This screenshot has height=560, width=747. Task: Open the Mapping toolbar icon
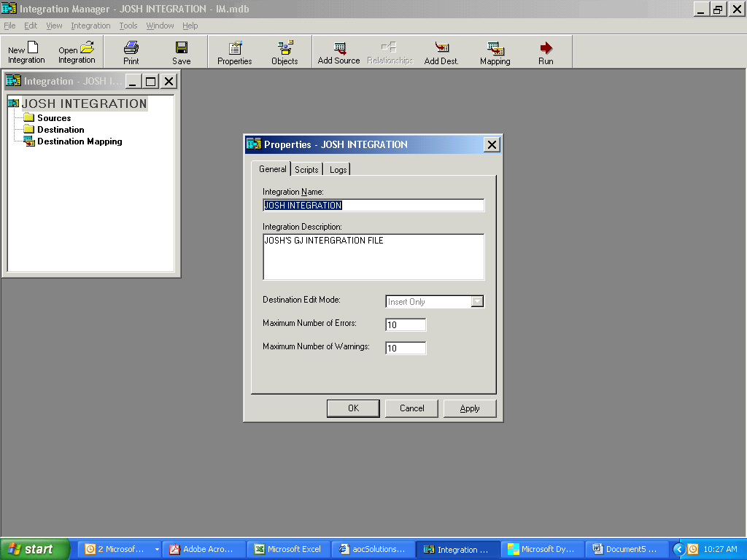coord(495,51)
